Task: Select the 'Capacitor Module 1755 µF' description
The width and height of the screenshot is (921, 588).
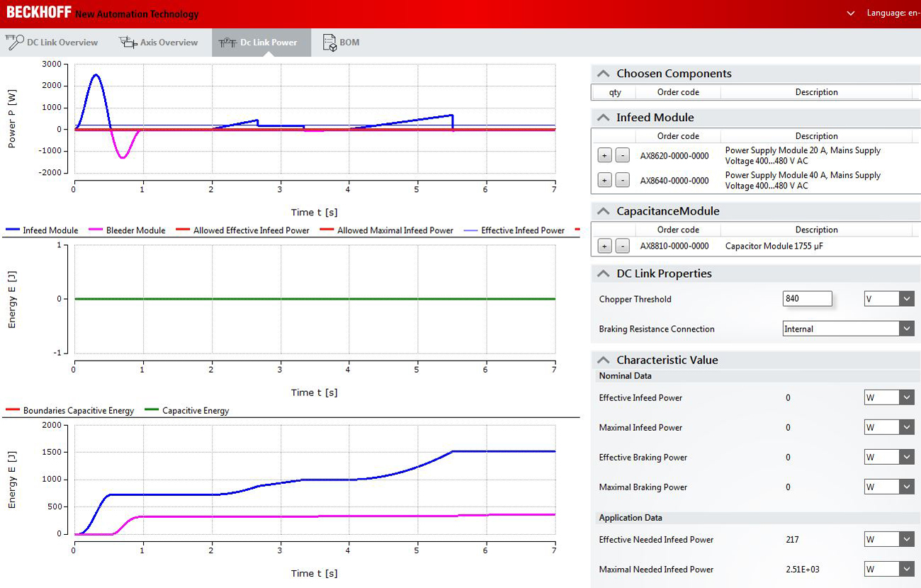Action: pyautogui.click(x=774, y=246)
